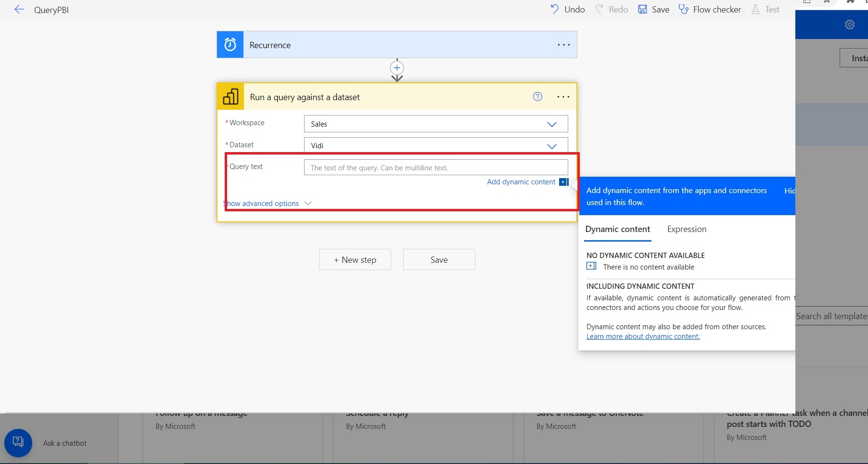Click the plus circle to insert a step
The image size is (868, 464).
[397, 67]
